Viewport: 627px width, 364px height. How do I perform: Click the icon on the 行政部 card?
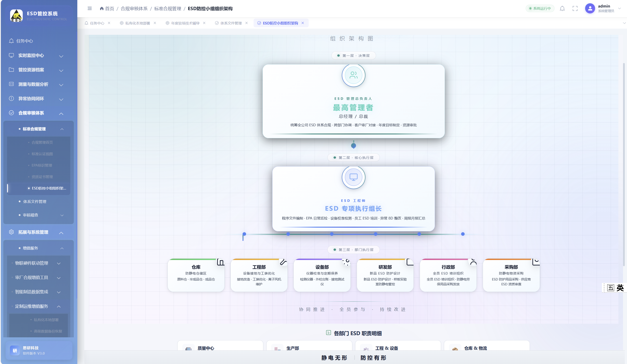[473, 262]
